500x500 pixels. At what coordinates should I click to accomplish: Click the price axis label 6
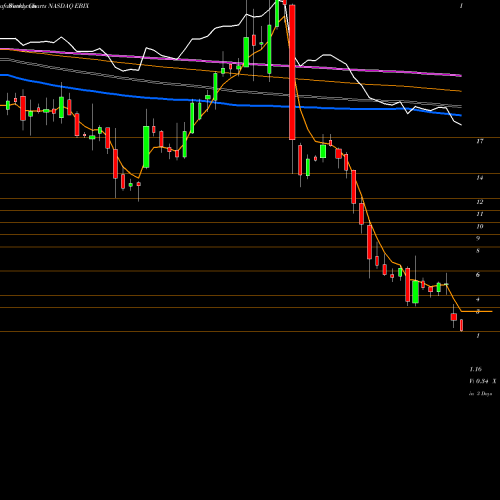pos(478,275)
